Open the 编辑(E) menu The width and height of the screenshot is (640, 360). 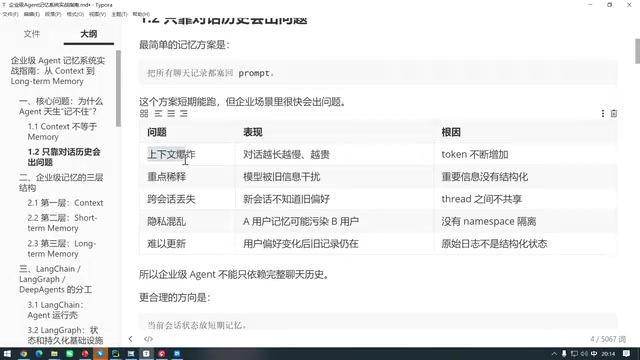tap(32, 14)
